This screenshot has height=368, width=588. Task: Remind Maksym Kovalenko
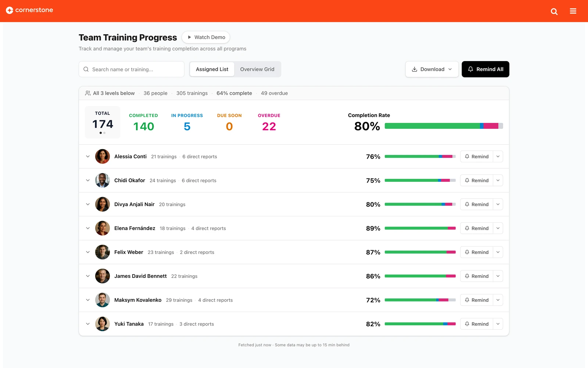tap(476, 300)
